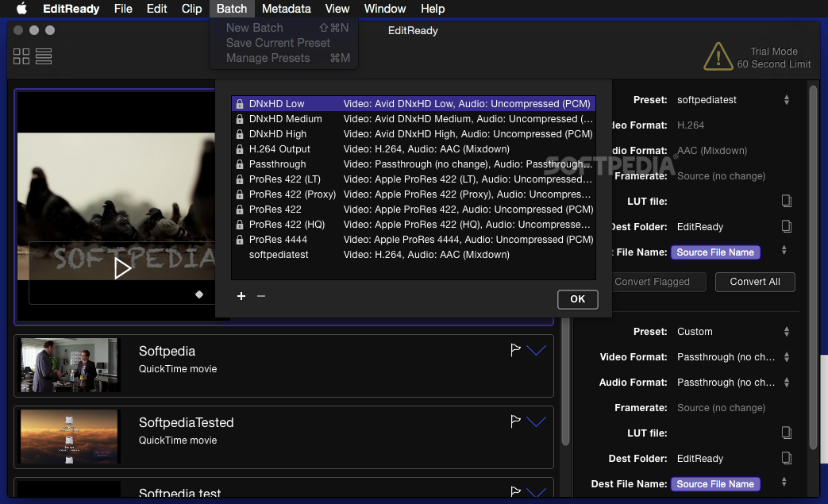Viewport: 828px width, 504px height.
Task: Click the preview timeline position marker
Action: coord(199,294)
